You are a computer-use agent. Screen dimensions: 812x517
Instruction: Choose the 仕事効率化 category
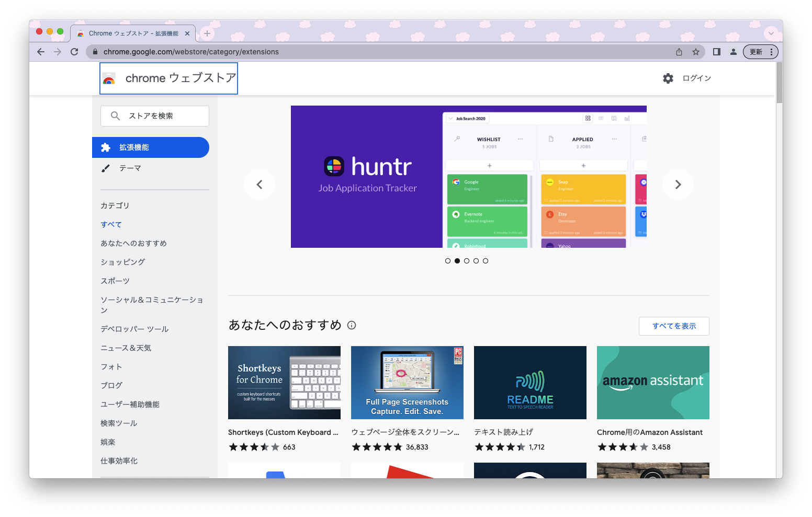tap(119, 461)
